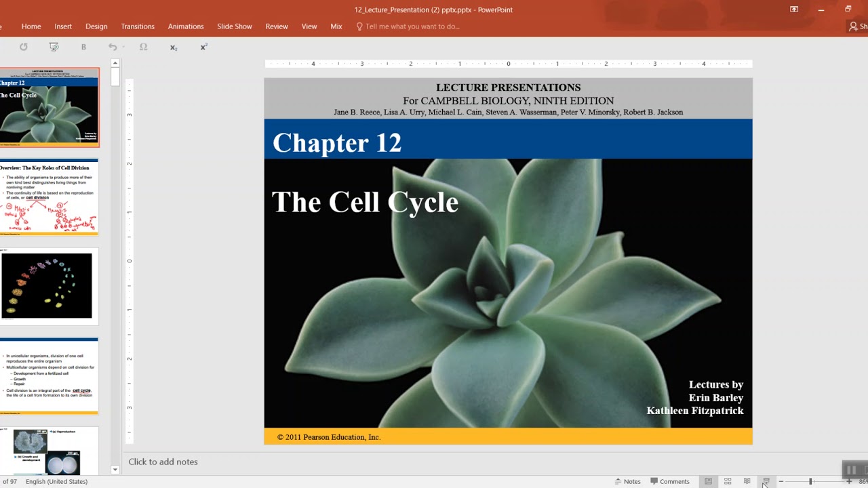This screenshot has height=488, width=868.
Task: Open the Insert ribbon tab
Action: click(63, 26)
